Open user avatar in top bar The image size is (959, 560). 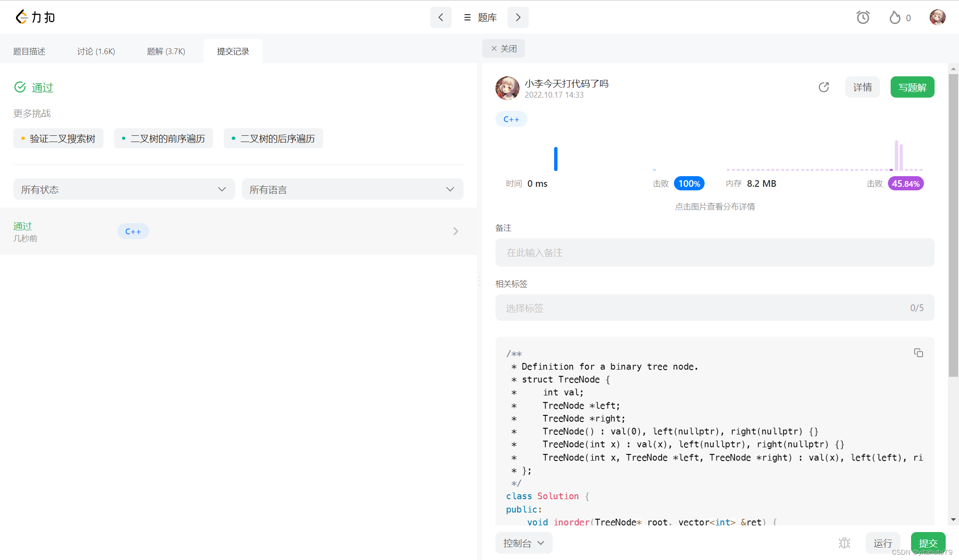pos(937,17)
